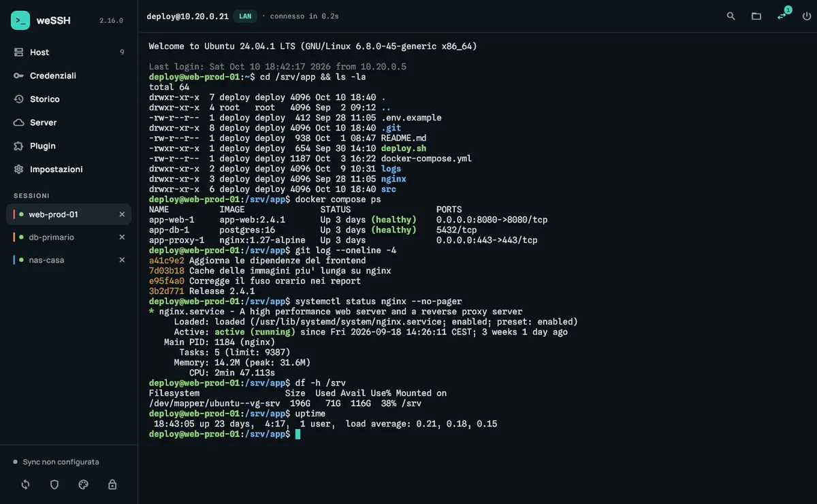
Task: Open Impostazioni settings
Action: coord(69,169)
